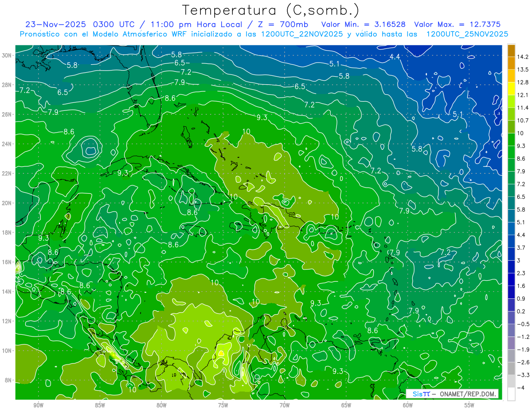Viewport: 532px width, 411px height.
Task: Pick gray swatch between -2.6 and -3.3
Action: [x=511, y=369]
